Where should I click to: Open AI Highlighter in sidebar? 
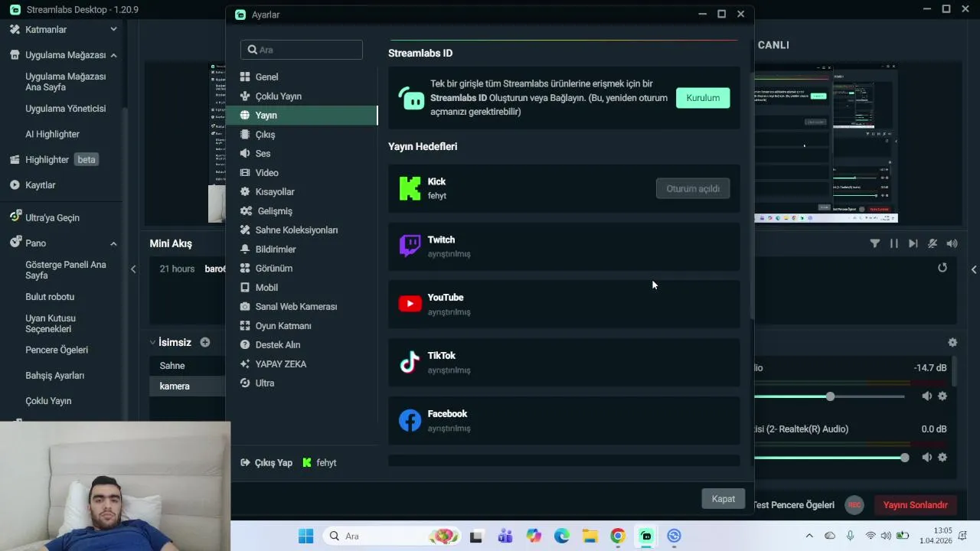(52, 134)
